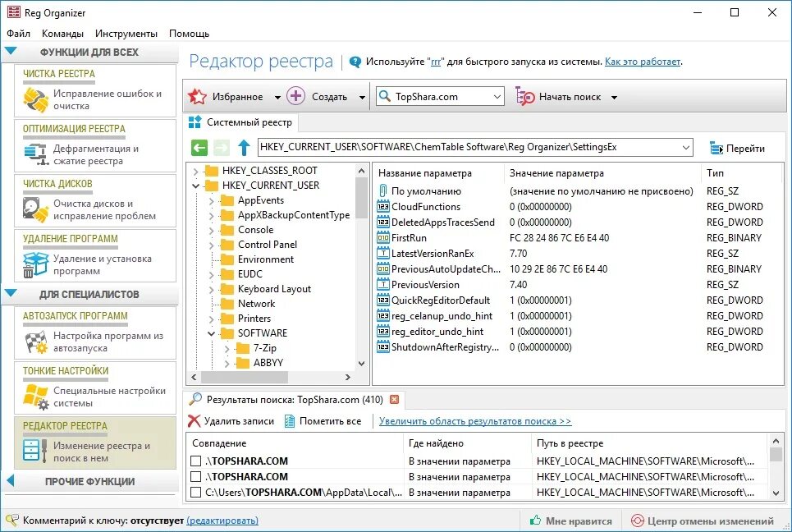Image resolution: width=792 pixels, height=532 pixels.
Task: Collapse the 'Для специалистов' section
Action: (x=11, y=292)
